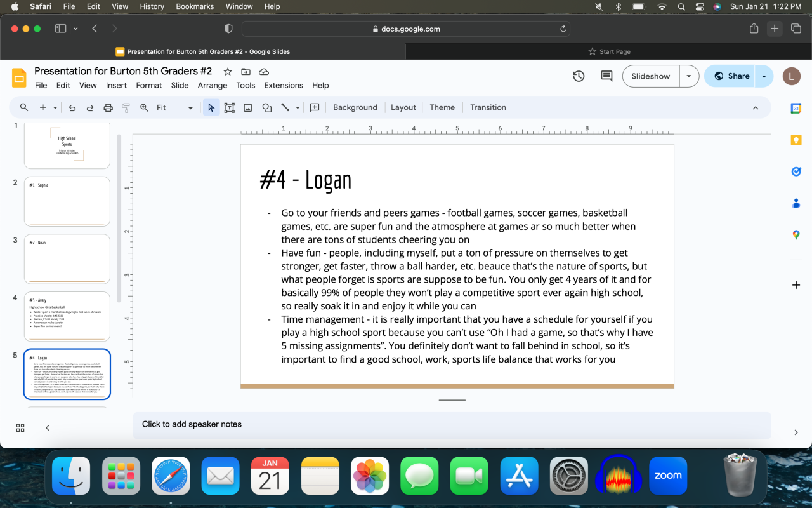The image size is (812, 508).
Task: Open the comments icon
Action: coord(606,76)
